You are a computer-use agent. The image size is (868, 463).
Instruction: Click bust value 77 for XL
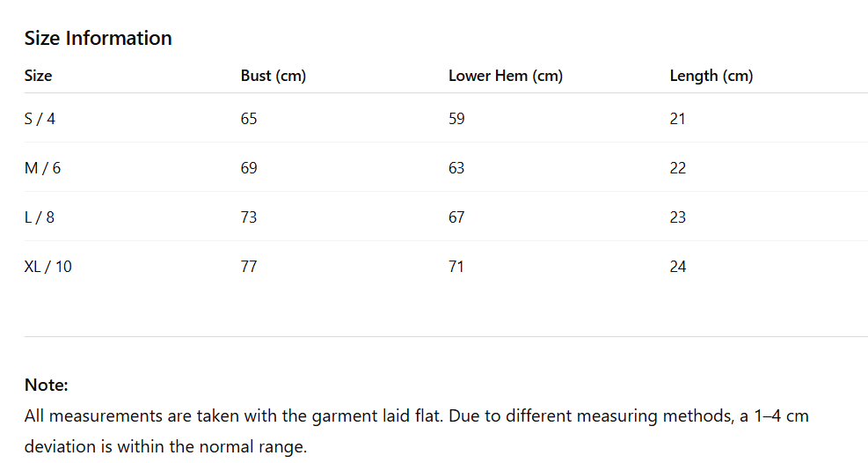pos(249,267)
